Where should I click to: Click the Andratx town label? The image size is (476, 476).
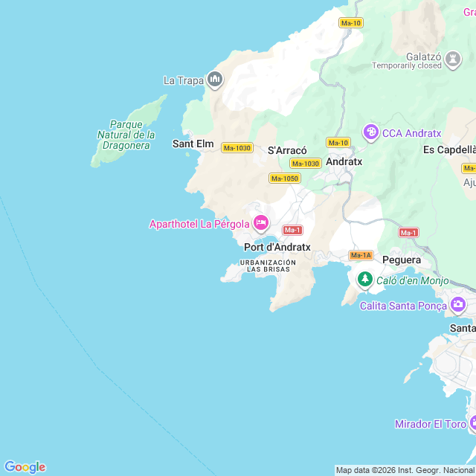[x=344, y=161]
